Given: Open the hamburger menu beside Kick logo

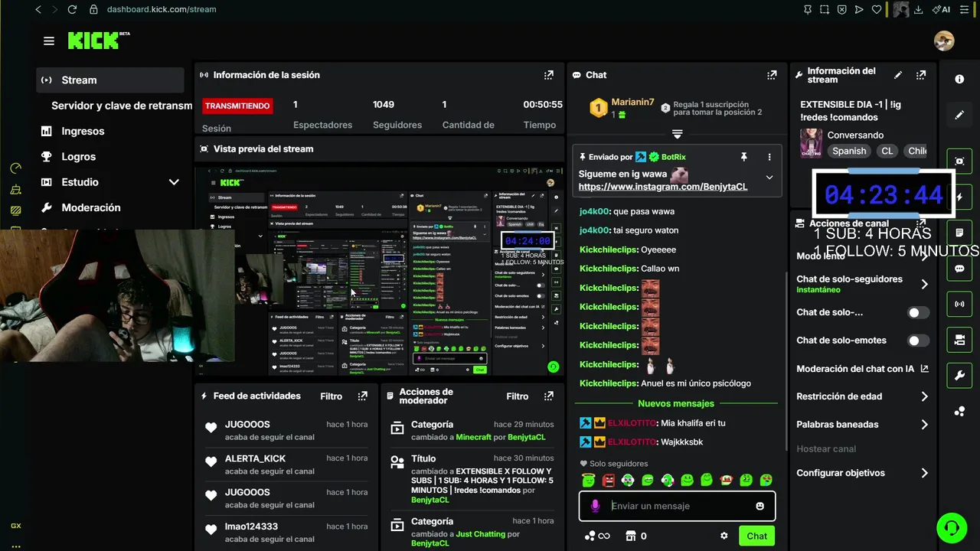Looking at the screenshot, I should pyautogui.click(x=49, y=41).
